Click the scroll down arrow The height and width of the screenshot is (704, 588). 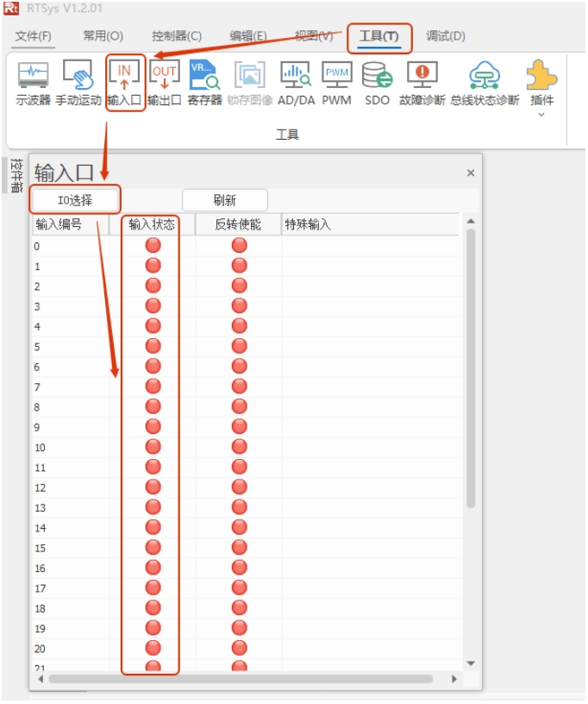[471, 663]
